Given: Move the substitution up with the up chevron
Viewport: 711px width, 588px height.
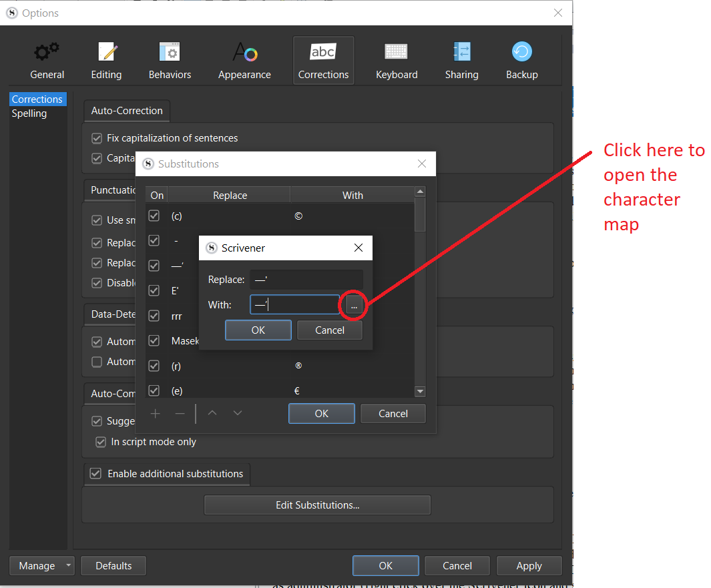Looking at the screenshot, I should pos(212,413).
